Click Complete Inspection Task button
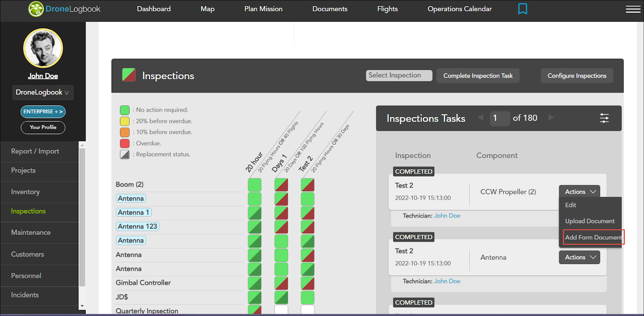644x316 pixels. (x=478, y=76)
